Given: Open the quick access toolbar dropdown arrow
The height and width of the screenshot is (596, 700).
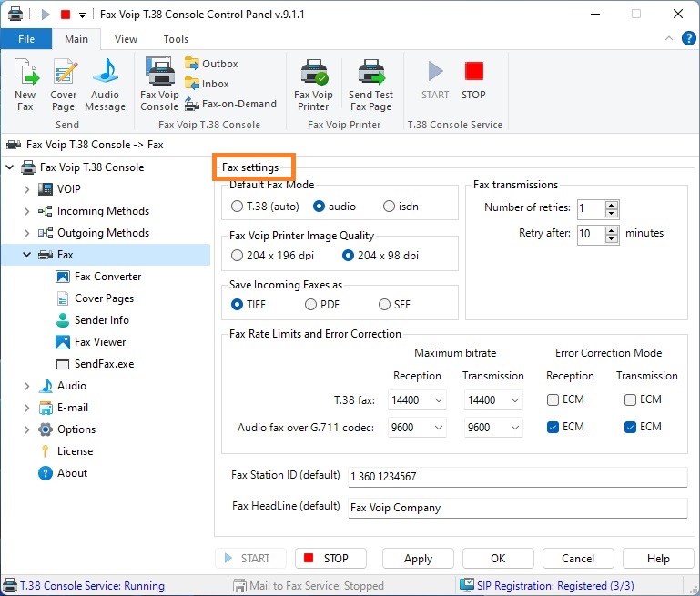Looking at the screenshot, I should [82, 15].
